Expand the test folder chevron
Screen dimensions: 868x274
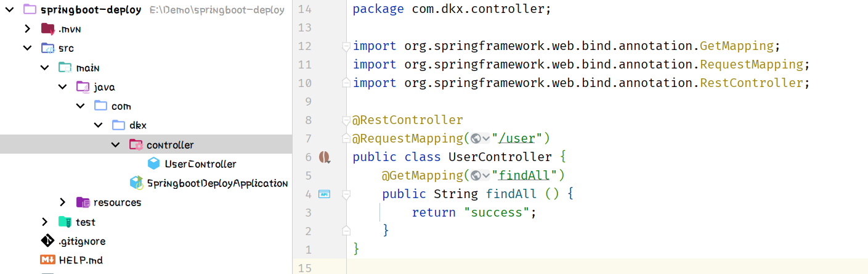45,222
